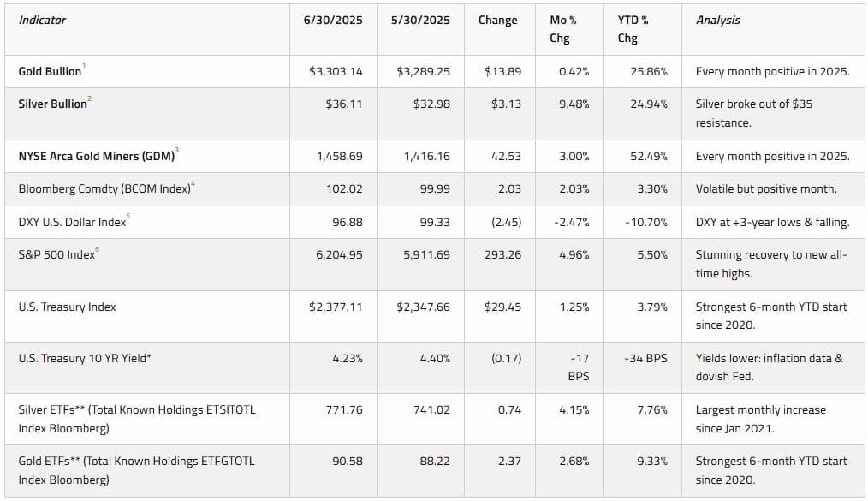Click the 5/30/2025 column header
Viewport: 868px width, 501px height.
[x=420, y=21]
